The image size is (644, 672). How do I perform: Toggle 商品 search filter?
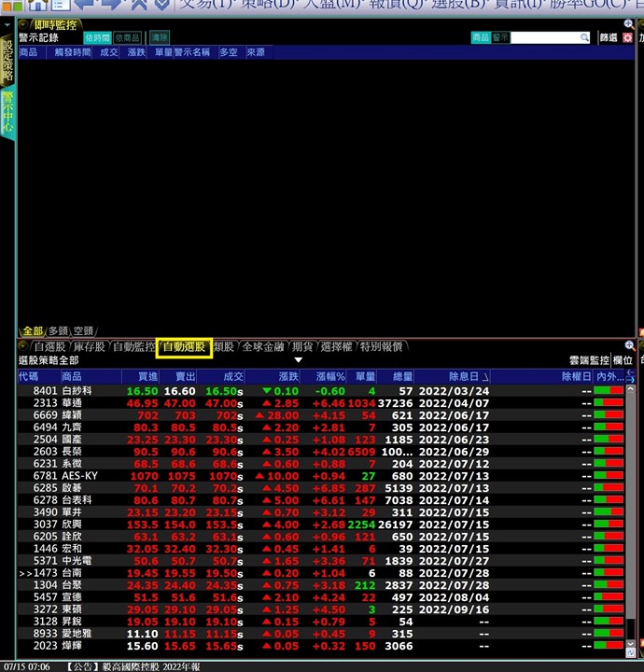coord(481,37)
